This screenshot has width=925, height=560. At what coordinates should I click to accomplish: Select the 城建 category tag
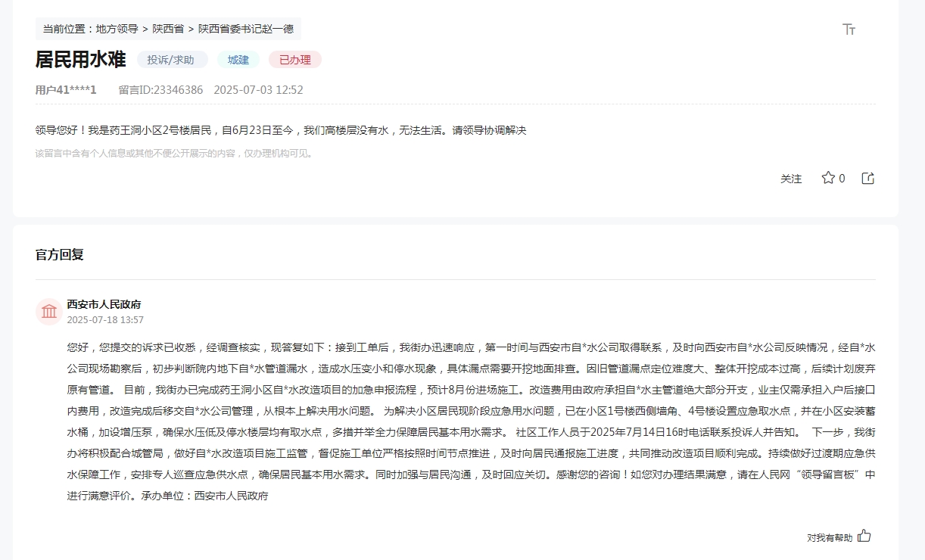click(238, 59)
